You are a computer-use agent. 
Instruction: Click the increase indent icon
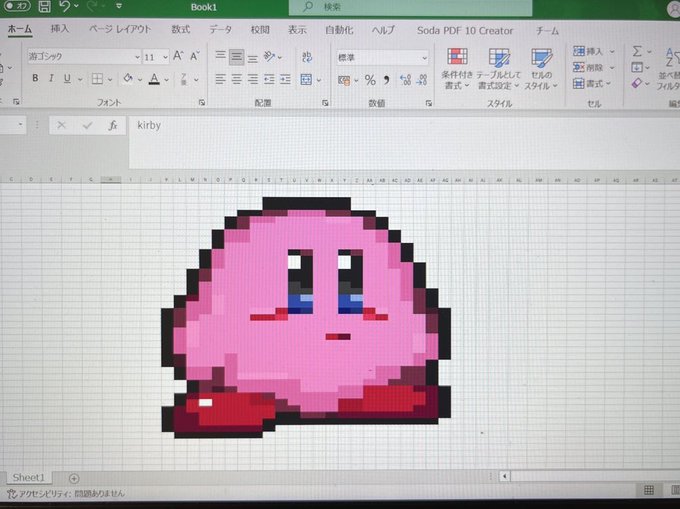(285, 79)
